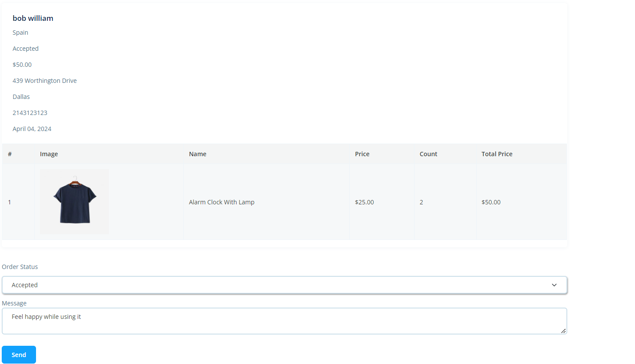
Task: Click the phone number 2143123123
Action: point(30,113)
